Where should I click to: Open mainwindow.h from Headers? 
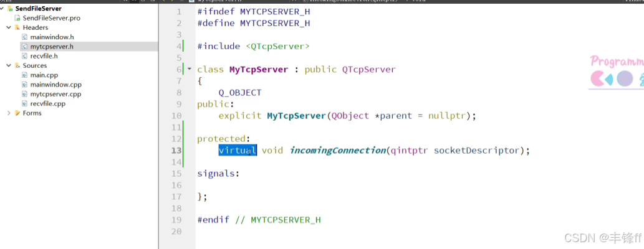click(x=52, y=37)
